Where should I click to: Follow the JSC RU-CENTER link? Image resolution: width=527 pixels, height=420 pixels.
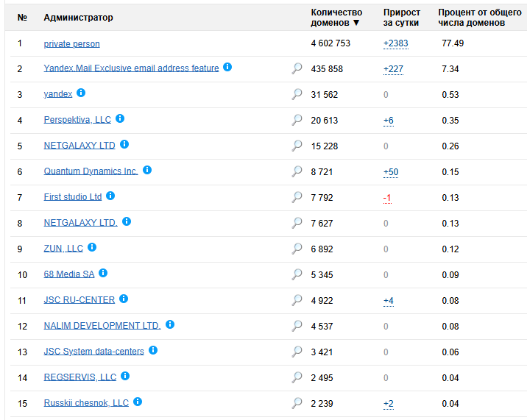coord(79,300)
